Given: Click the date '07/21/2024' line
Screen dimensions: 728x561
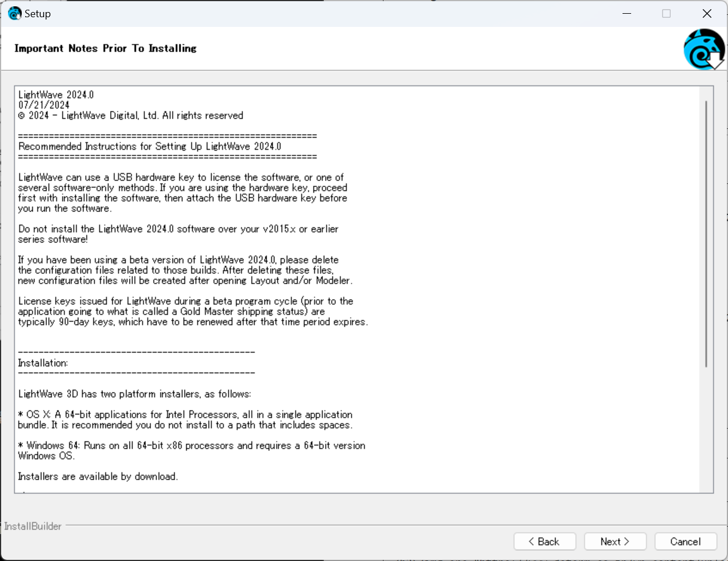Looking at the screenshot, I should tap(44, 105).
